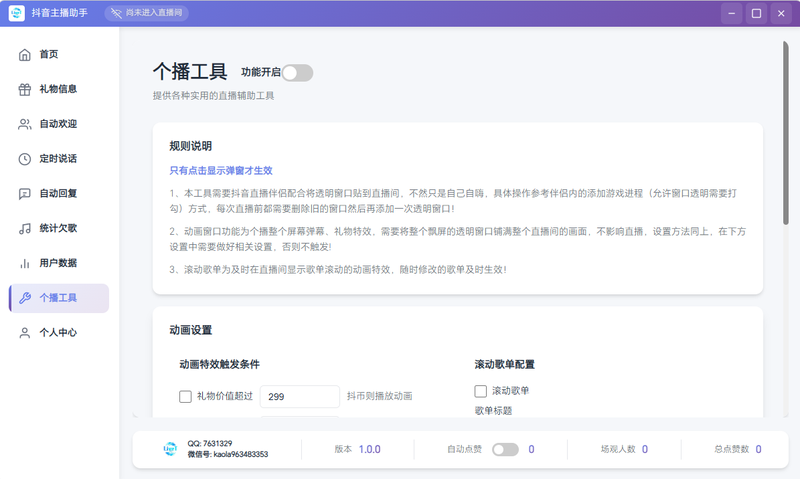Toggle the 功能开启 switch
The image size is (800, 479).
297,72
